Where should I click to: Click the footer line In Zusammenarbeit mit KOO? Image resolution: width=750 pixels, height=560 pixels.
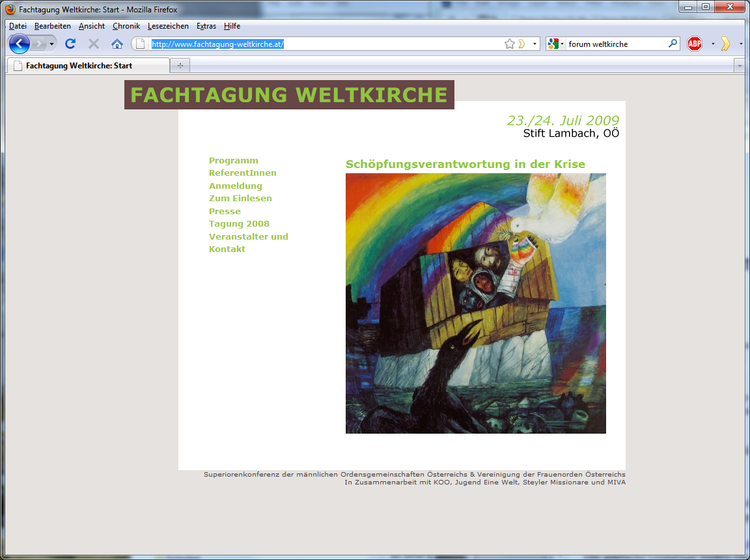485,482
